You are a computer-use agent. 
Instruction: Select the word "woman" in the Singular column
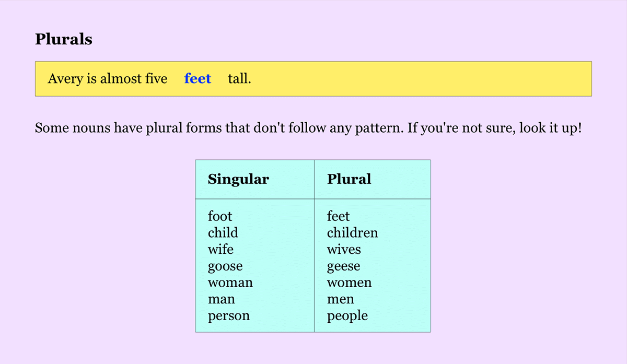point(230,283)
